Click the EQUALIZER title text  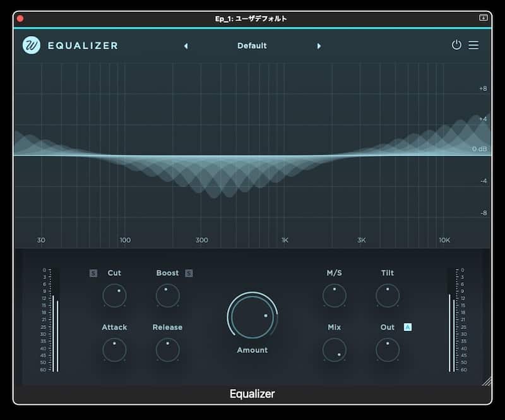click(83, 45)
